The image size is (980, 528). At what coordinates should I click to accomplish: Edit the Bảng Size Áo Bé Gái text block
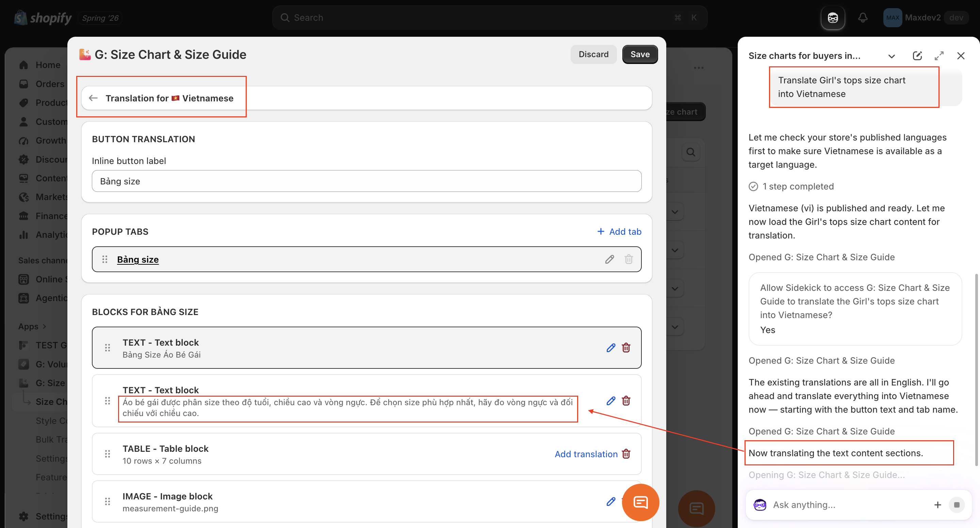tap(611, 348)
